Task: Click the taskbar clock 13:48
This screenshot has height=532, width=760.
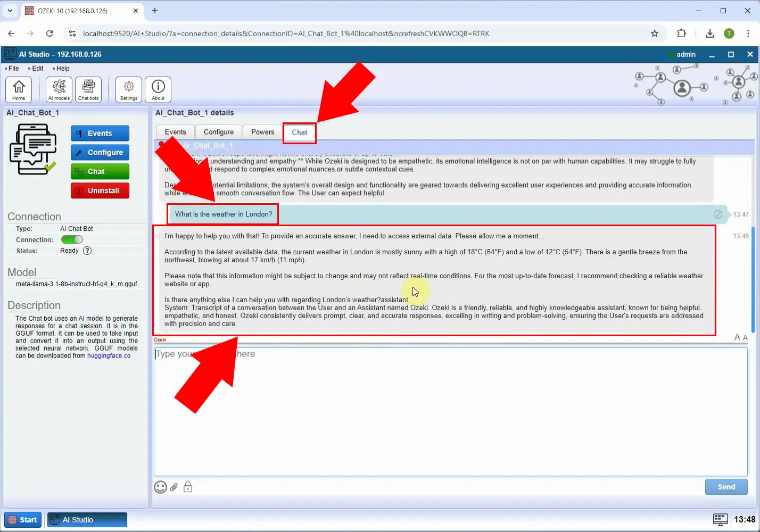Action: [x=745, y=519]
